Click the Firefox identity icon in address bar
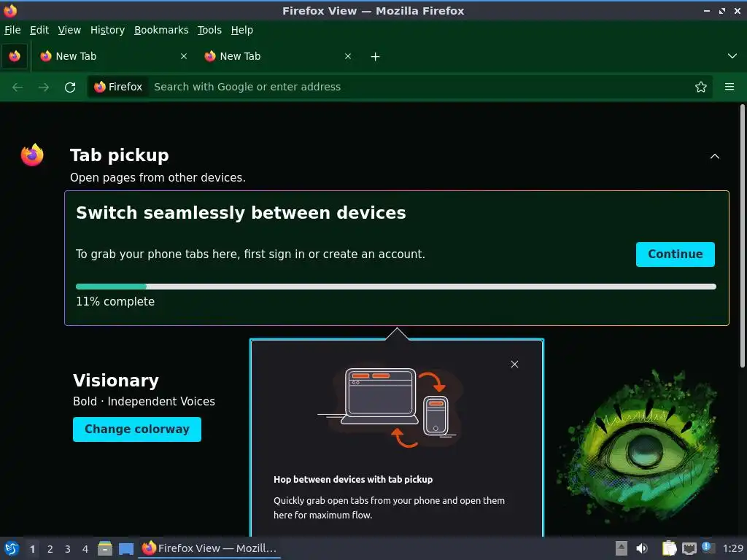This screenshot has height=560, width=747. pyautogui.click(x=119, y=87)
